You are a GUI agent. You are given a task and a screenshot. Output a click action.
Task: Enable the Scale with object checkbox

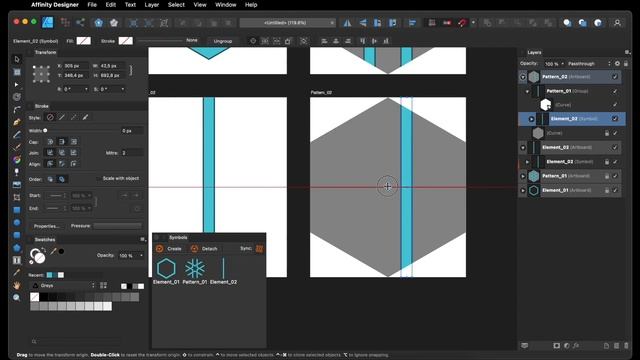tap(98, 178)
